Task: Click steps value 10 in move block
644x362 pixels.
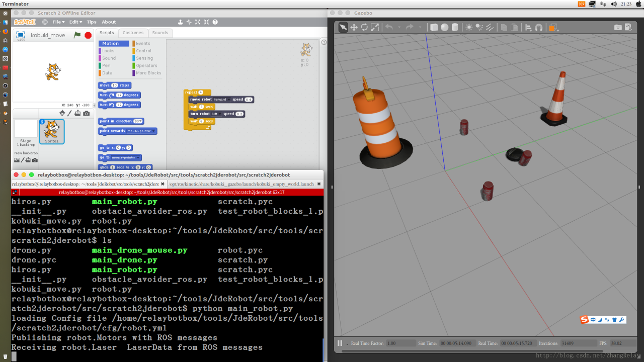Action: (114, 85)
